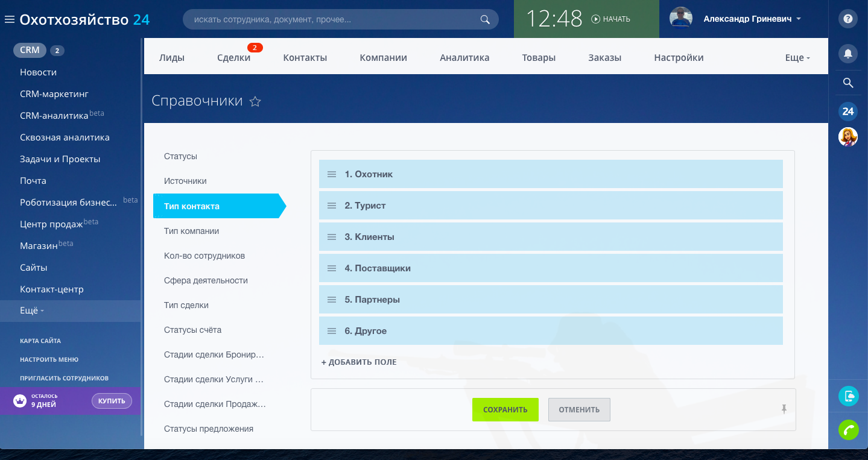Open Новости in the left sidebar
Viewport: 868px width, 460px height.
click(x=39, y=72)
